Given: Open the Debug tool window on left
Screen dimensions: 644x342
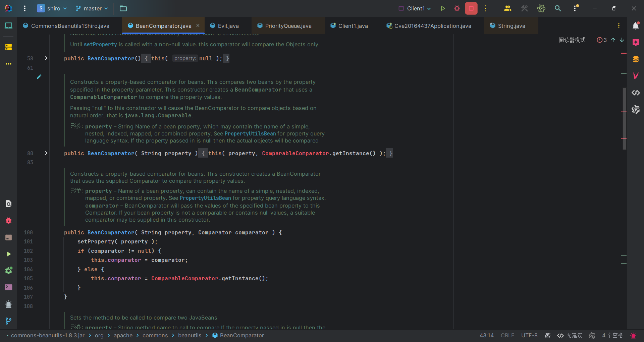Looking at the screenshot, I should click(x=8, y=220).
